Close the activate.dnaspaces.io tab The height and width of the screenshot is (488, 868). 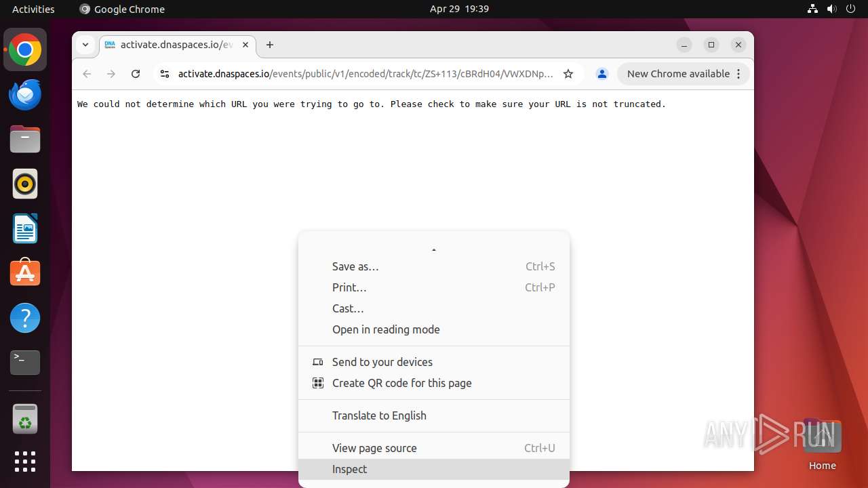point(245,45)
